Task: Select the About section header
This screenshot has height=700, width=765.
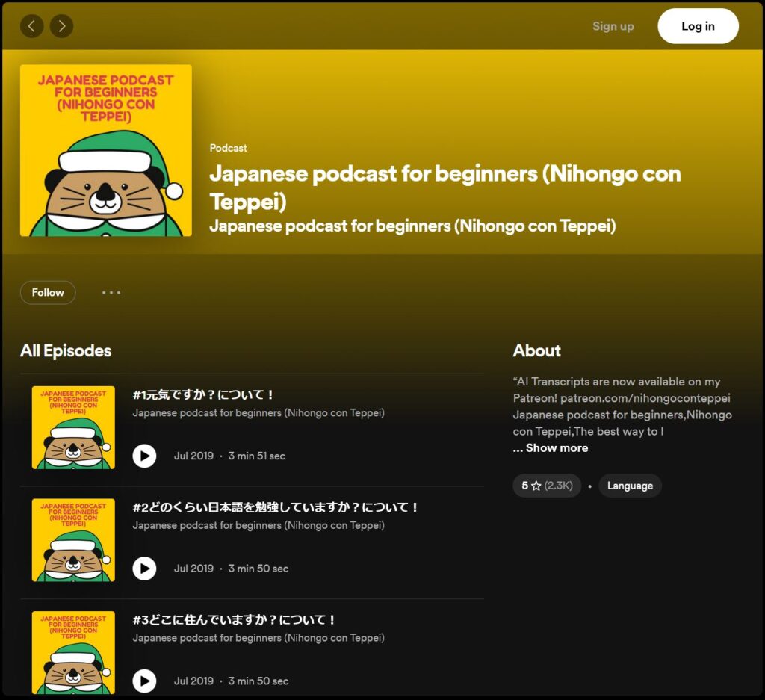Action: [x=536, y=350]
